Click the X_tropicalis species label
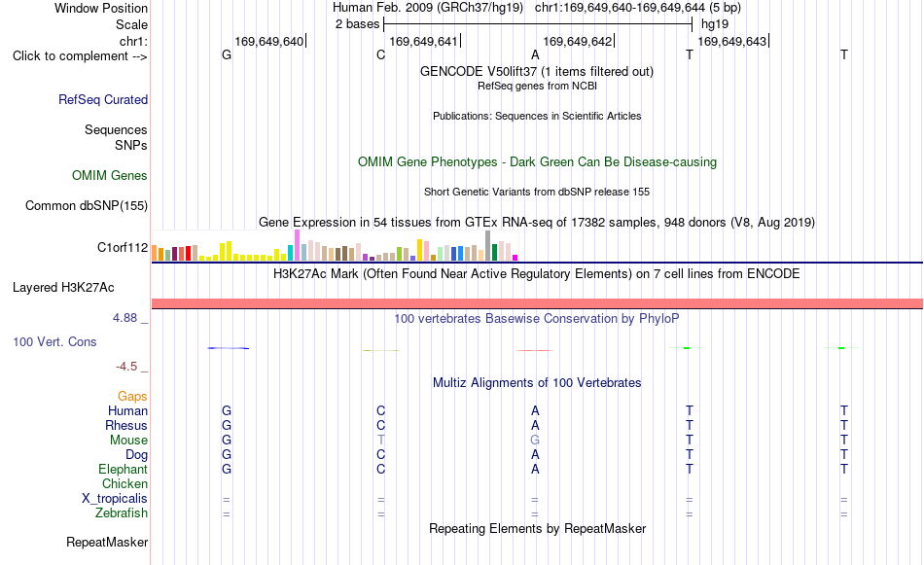The image size is (924, 565). click(115, 499)
